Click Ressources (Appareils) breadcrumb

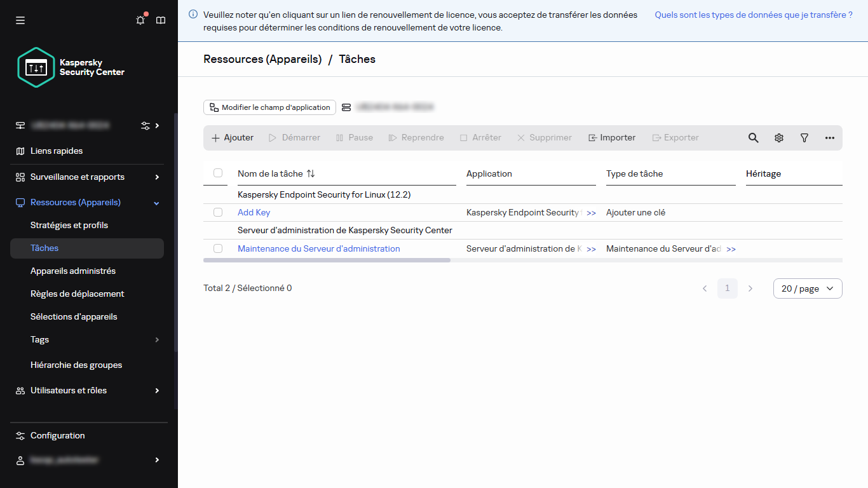(x=262, y=59)
